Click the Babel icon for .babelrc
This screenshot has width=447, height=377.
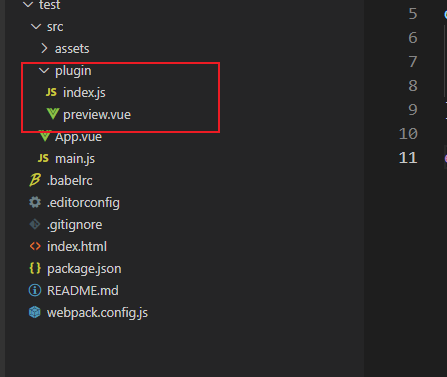pyautogui.click(x=35, y=180)
